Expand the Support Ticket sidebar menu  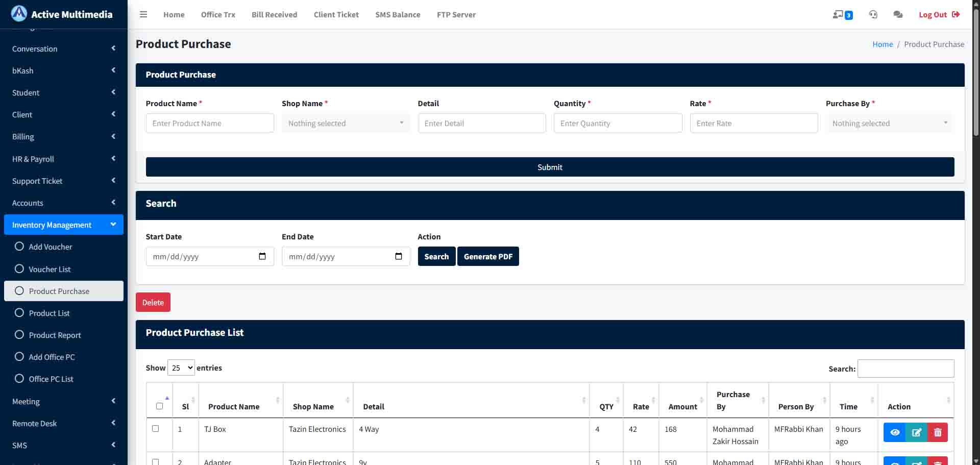tap(64, 181)
